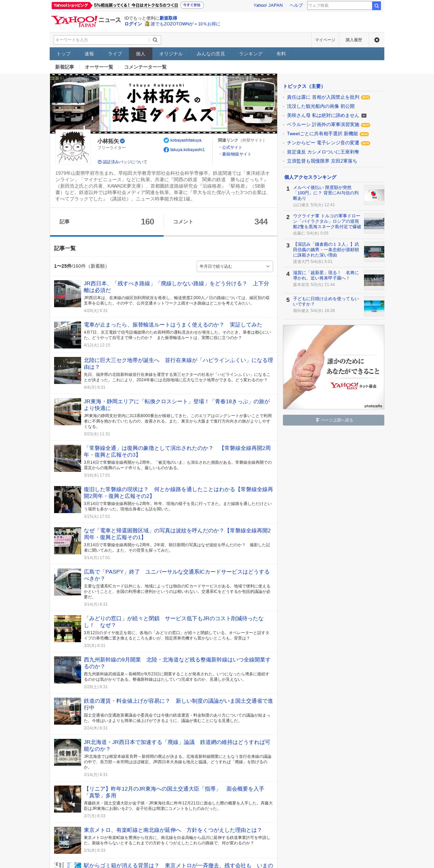
Task: Open the みんなの意見 tab
Action: [211, 54]
